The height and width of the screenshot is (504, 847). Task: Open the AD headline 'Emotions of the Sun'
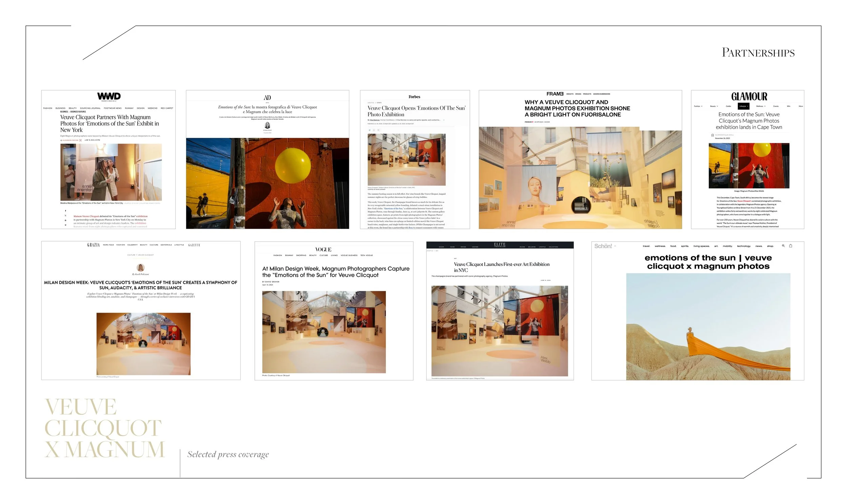(267, 109)
